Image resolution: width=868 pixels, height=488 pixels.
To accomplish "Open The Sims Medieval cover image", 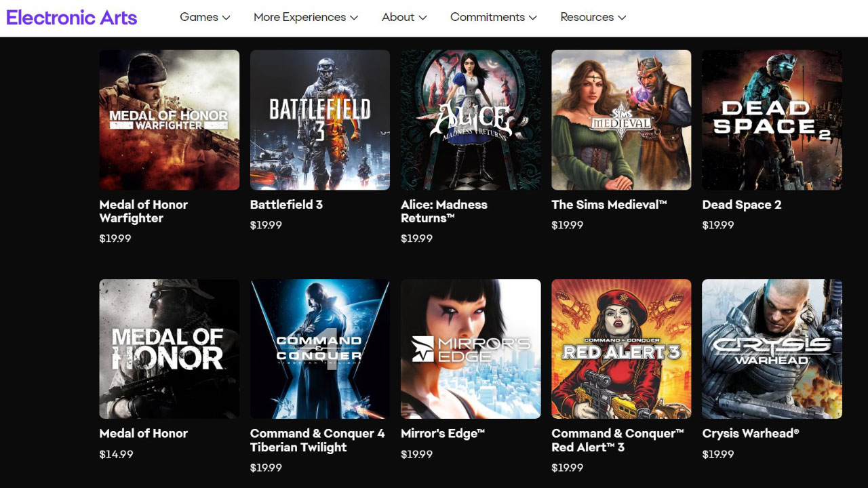I will tap(621, 120).
